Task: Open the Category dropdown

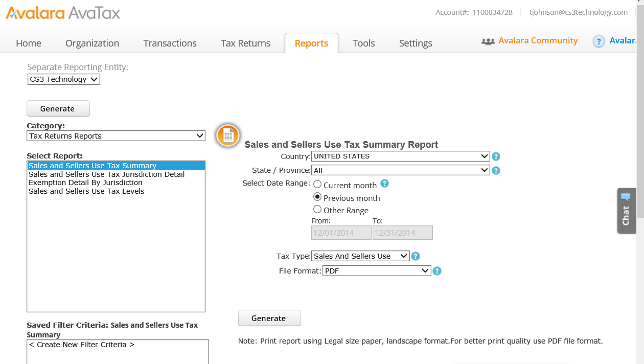Action: point(116,136)
